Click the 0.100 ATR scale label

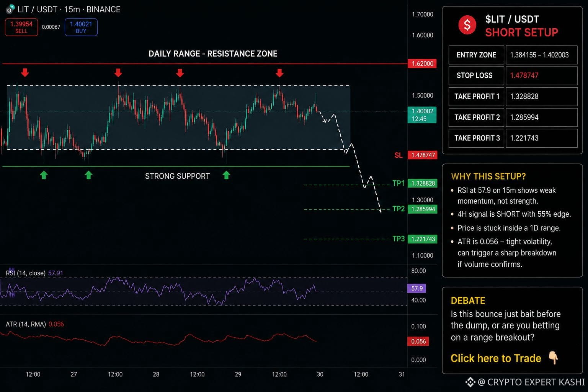pyautogui.click(x=418, y=326)
